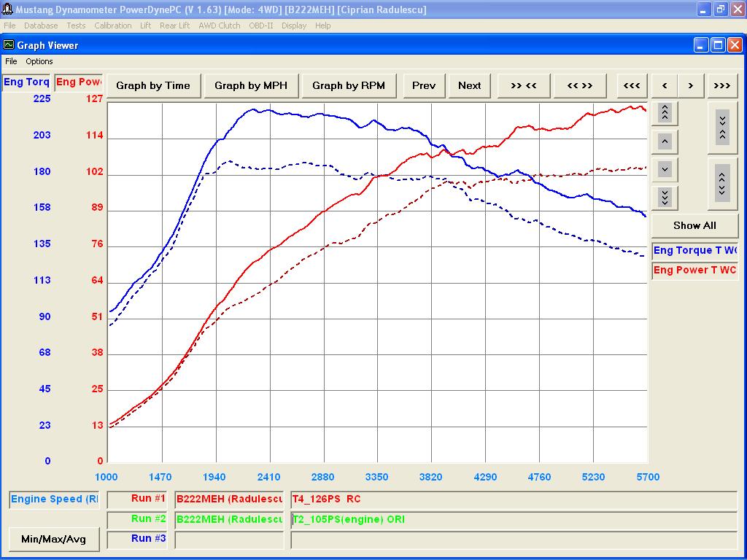This screenshot has height=560, width=747.
Task: Click the Run #3 label
Action: click(x=137, y=539)
